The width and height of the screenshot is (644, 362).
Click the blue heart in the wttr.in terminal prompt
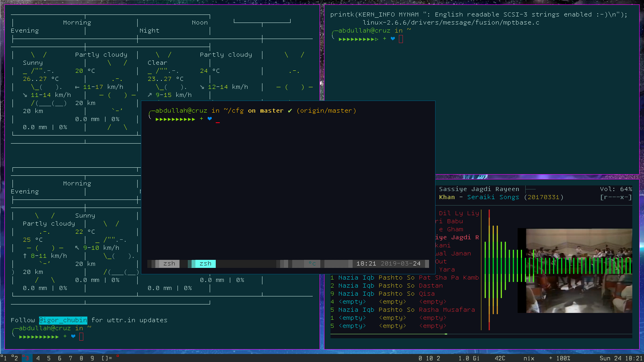[73, 336]
